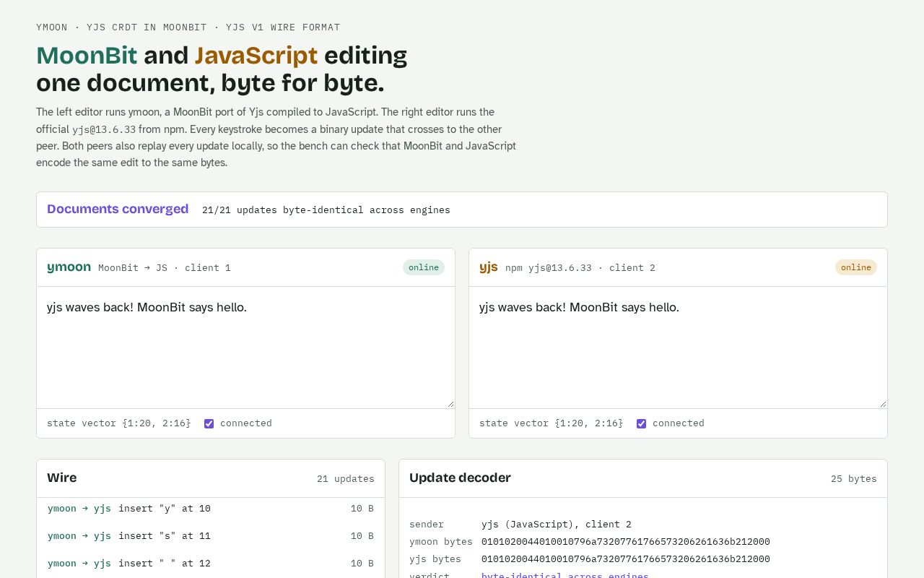Viewport: 924px width, 578px height.
Task: Click the ymoon state vector text
Action: (x=119, y=423)
